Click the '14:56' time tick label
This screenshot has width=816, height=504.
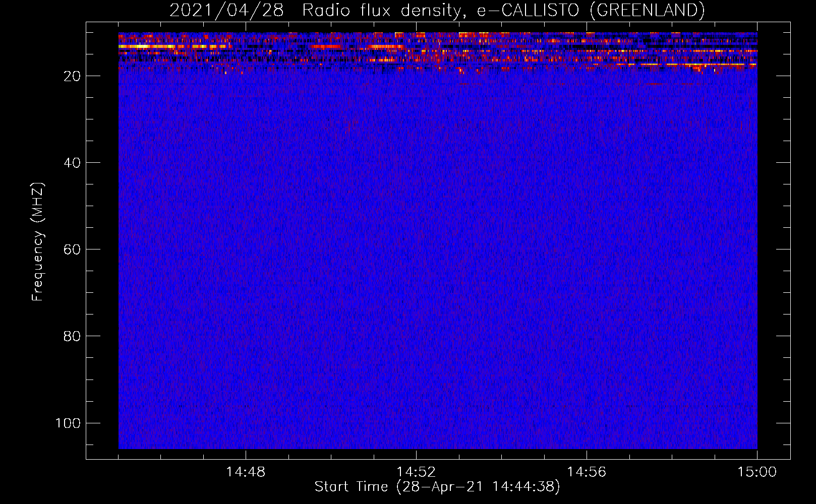[x=587, y=472]
